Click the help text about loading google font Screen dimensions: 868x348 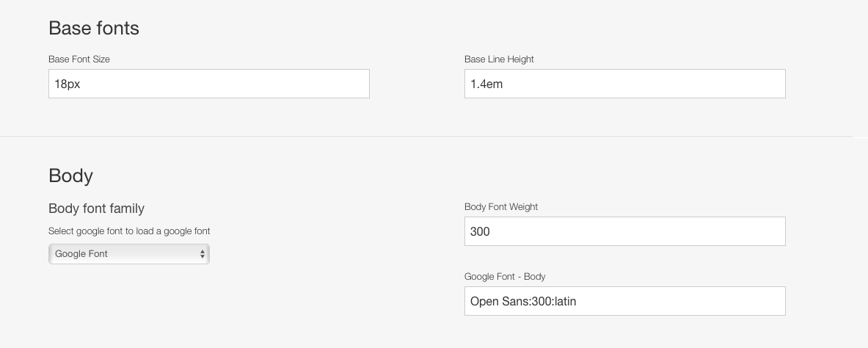tap(129, 231)
